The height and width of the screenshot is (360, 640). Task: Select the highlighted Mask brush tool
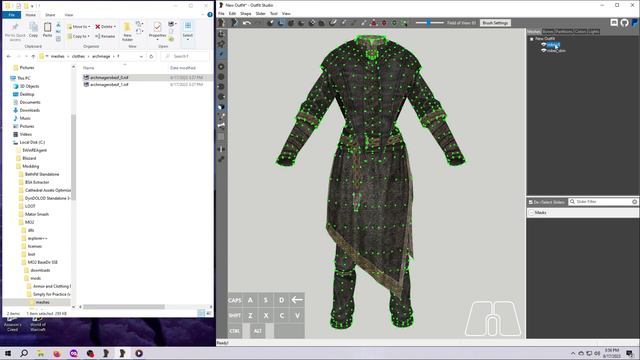(x=281, y=23)
